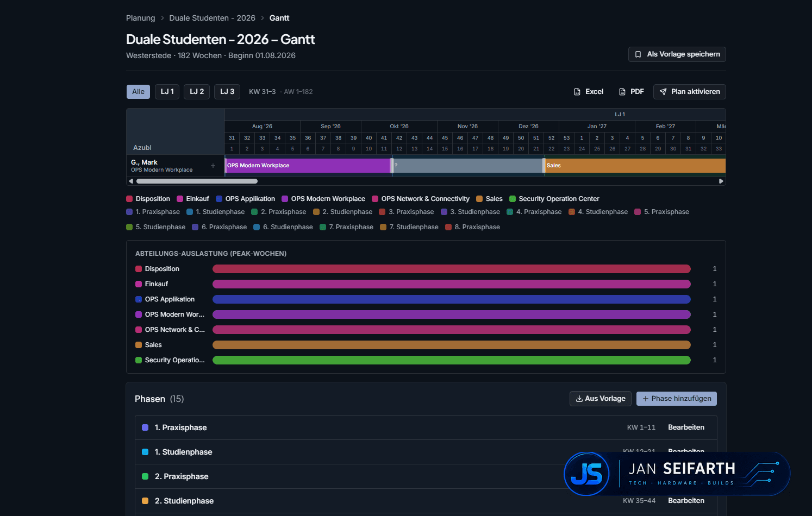This screenshot has height=516, width=812.
Task: Grab the handle at end of OPS Modern Workplace bar
Action: click(391, 166)
